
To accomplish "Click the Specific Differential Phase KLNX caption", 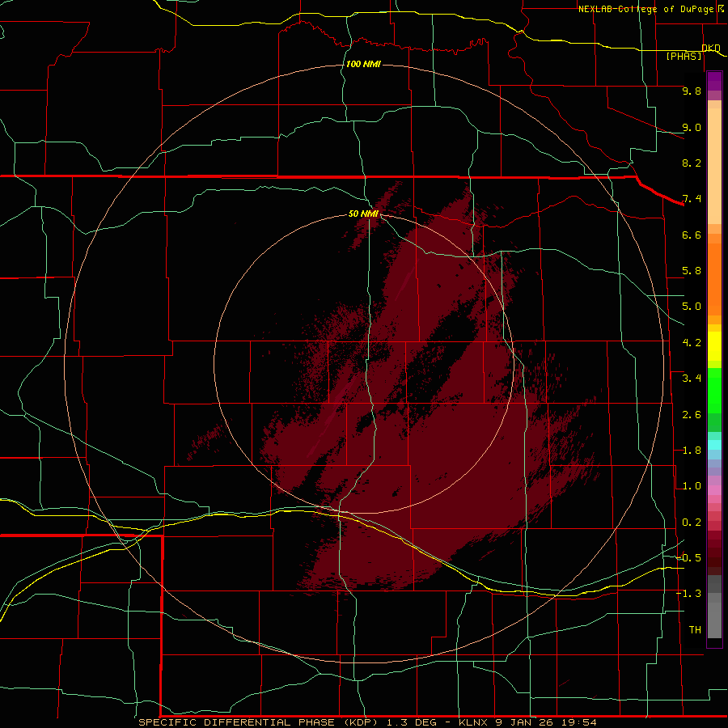I will (367, 722).
